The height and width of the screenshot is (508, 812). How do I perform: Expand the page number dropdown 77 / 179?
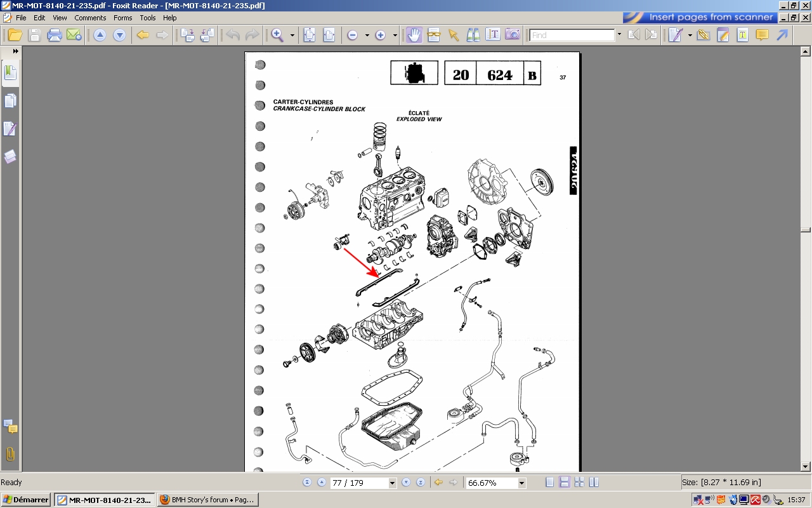click(x=392, y=483)
